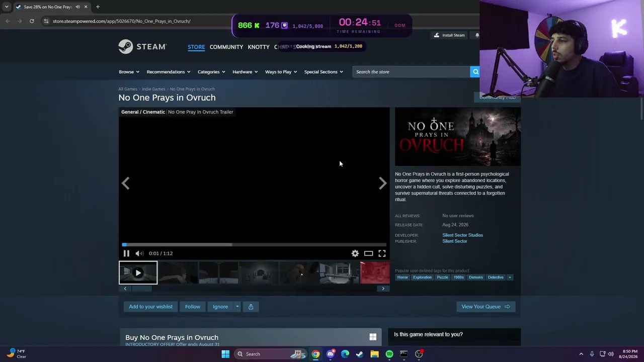644x362 pixels.
Task: Select the 1980s tag
Action: click(x=458, y=277)
